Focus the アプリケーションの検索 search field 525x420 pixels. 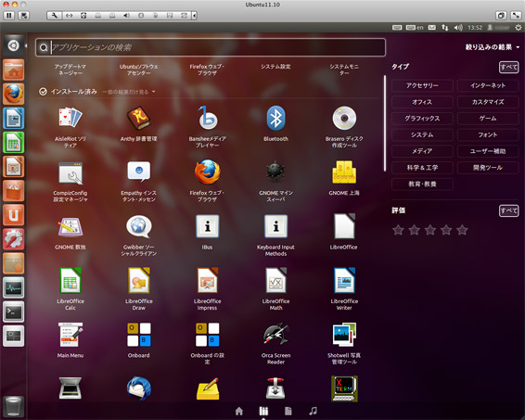point(211,47)
